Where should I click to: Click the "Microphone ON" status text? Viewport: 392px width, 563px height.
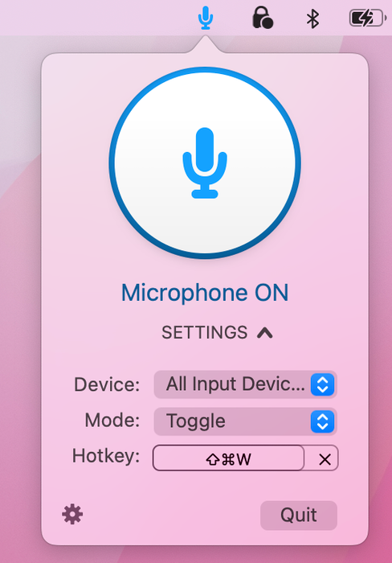(x=205, y=293)
